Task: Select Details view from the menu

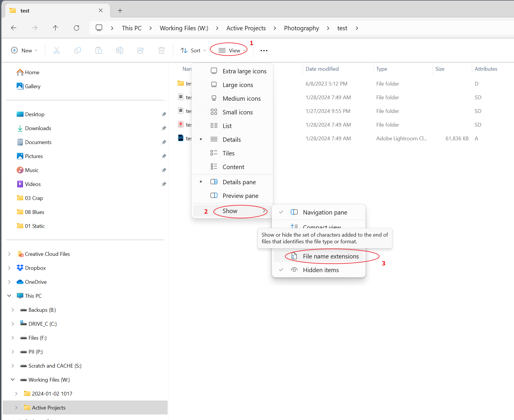Action: pos(231,139)
